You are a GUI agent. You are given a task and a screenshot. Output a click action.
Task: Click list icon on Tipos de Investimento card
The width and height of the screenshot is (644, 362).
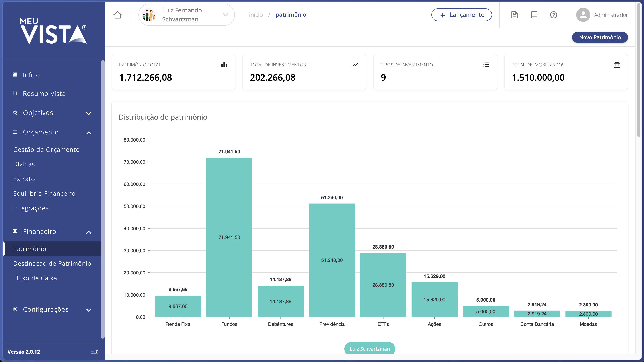click(486, 65)
